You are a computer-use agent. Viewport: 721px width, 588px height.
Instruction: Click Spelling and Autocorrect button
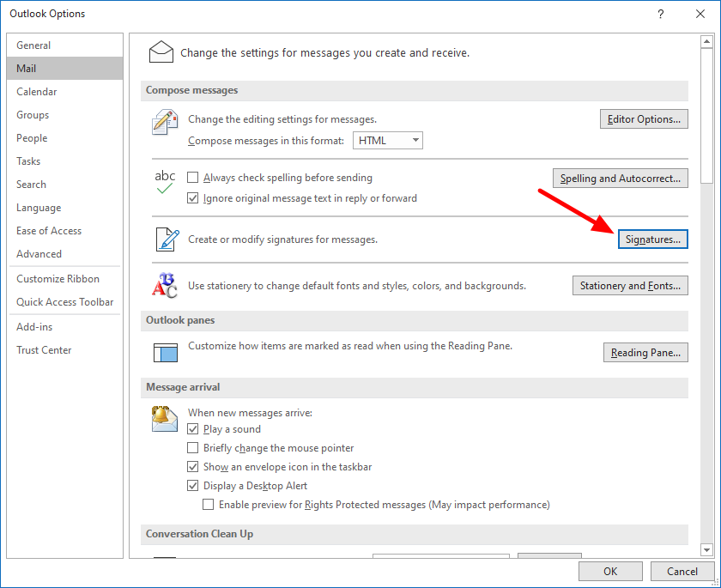(x=621, y=179)
